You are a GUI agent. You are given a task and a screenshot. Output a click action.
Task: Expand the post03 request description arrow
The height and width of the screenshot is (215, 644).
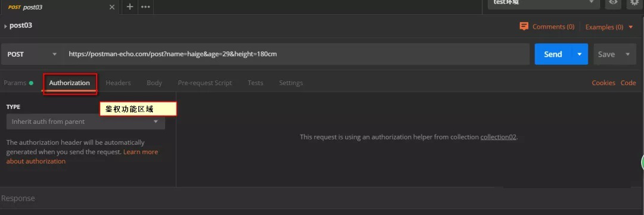(x=5, y=26)
